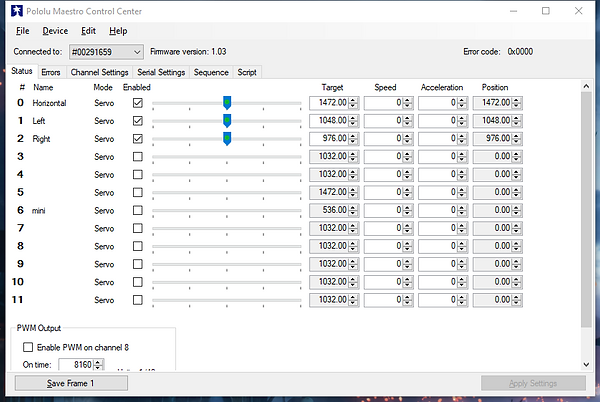The image size is (600, 402).
Task: Click the Error code 0x0000 text
Action: pyautogui.click(x=498, y=52)
